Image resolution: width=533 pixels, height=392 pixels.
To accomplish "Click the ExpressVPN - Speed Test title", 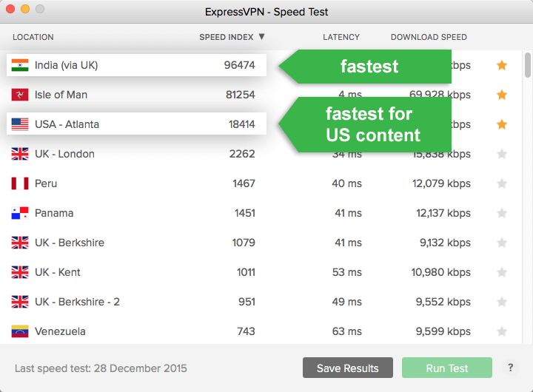I will [266, 12].
